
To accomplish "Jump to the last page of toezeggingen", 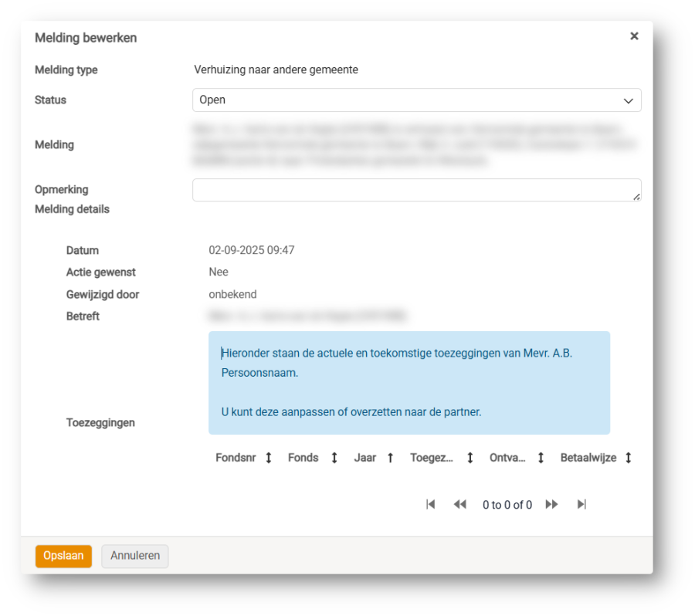I will tap(581, 504).
